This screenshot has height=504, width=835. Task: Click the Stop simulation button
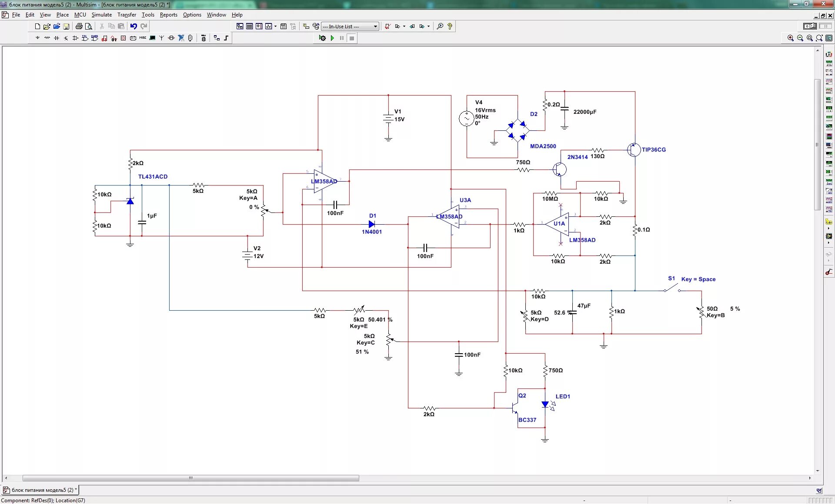coord(352,38)
